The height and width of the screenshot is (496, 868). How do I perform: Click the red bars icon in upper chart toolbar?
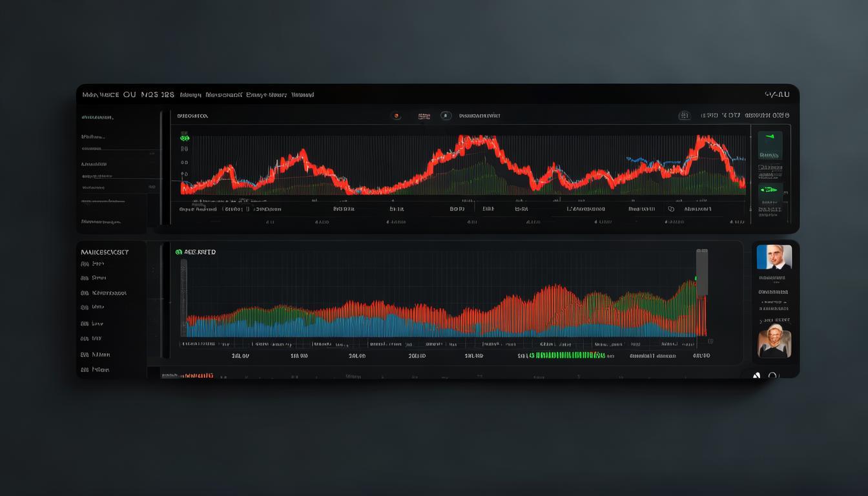[x=424, y=116]
